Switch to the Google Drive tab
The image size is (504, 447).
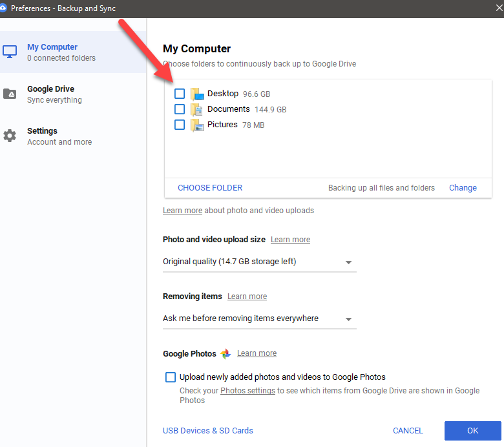(73, 94)
